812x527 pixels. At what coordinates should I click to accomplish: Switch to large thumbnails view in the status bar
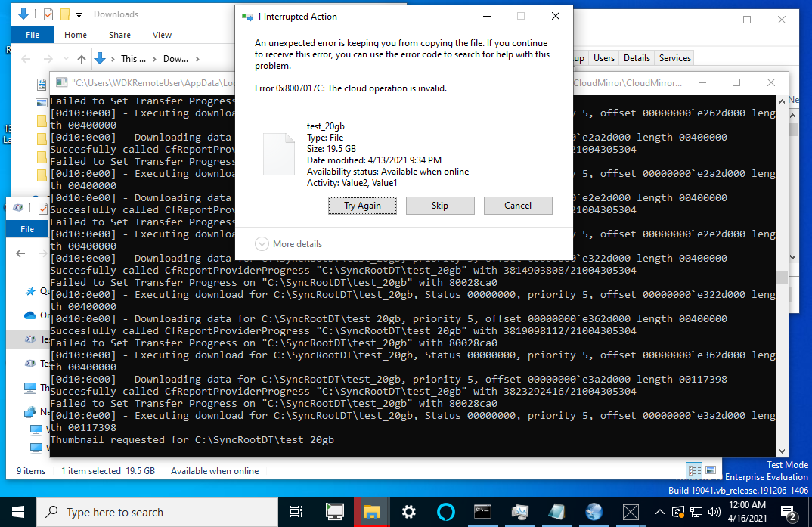709,470
